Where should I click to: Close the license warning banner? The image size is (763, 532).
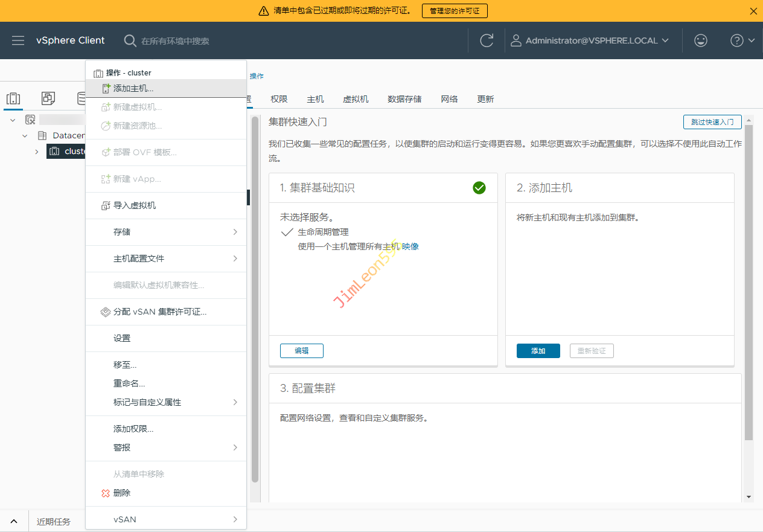click(x=753, y=11)
